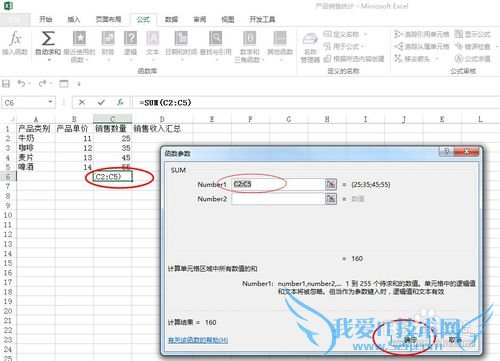The image size is (500, 361).
Task: Click active cell C6 showing (C2:C5)
Action: [113, 177]
